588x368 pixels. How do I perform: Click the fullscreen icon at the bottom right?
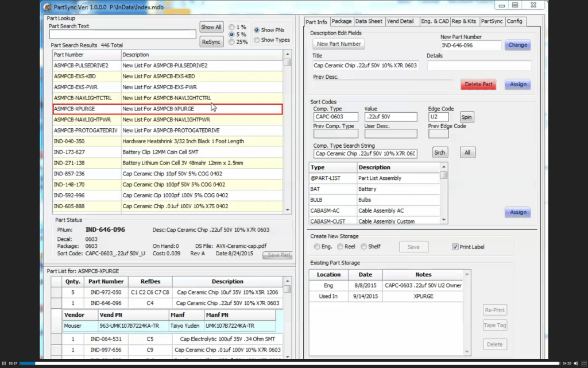(x=585, y=363)
